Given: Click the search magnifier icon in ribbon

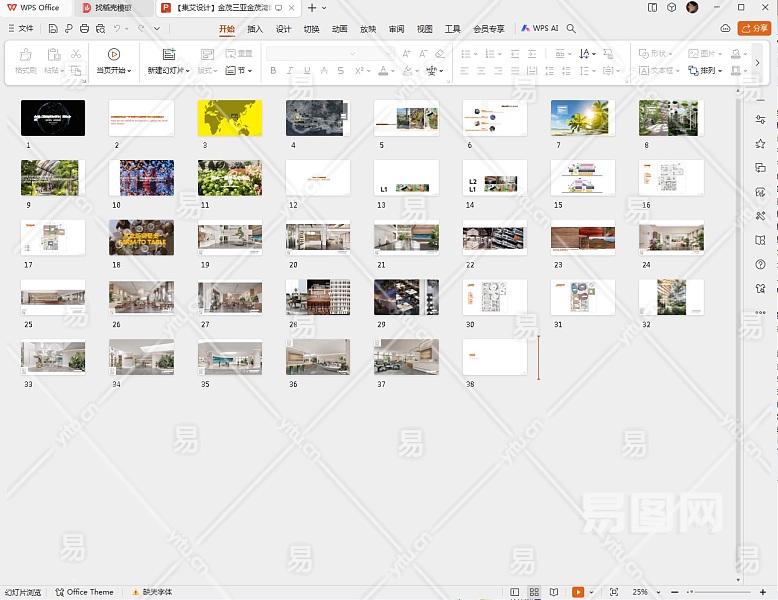Looking at the screenshot, I should [572, 29].
